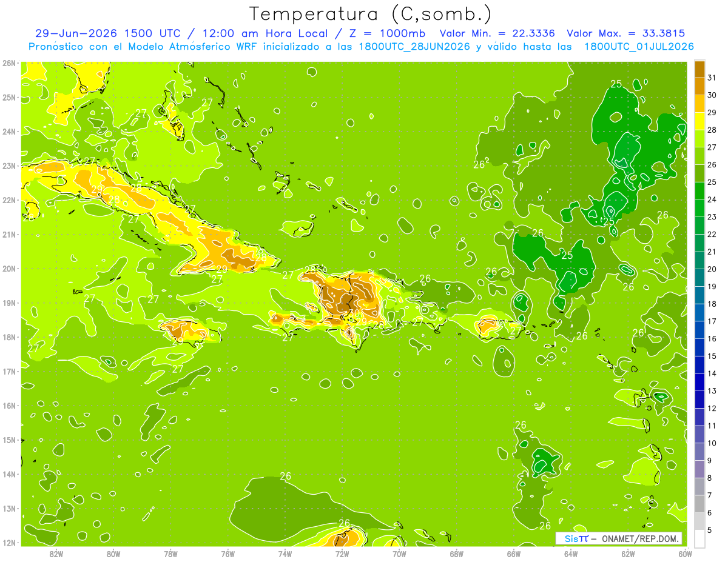Viewport: 728px width, 562px height.
Task: Click the color bar scale label '22'
Action: [712, 234]
